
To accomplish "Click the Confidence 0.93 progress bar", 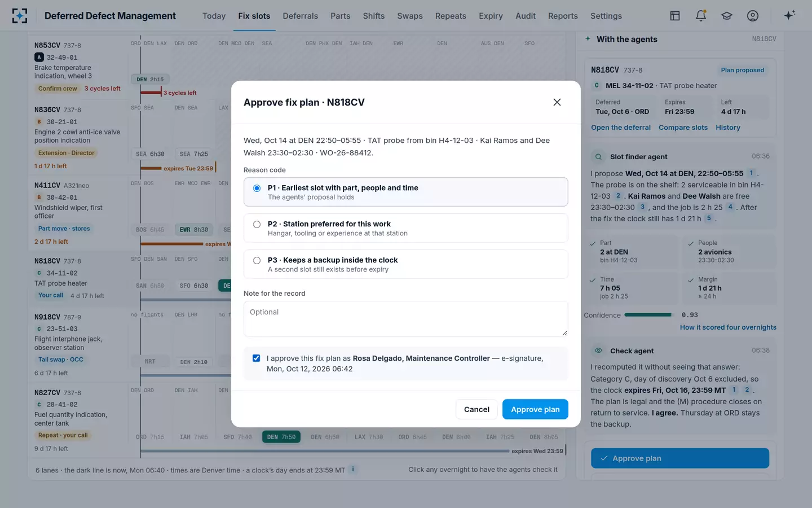I will tap(648, 315).
